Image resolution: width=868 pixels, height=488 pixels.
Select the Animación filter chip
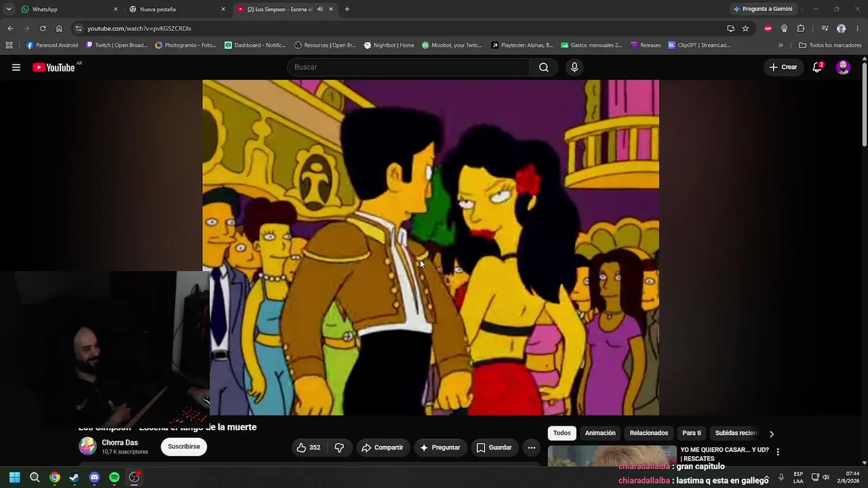[x=600, y=433]
